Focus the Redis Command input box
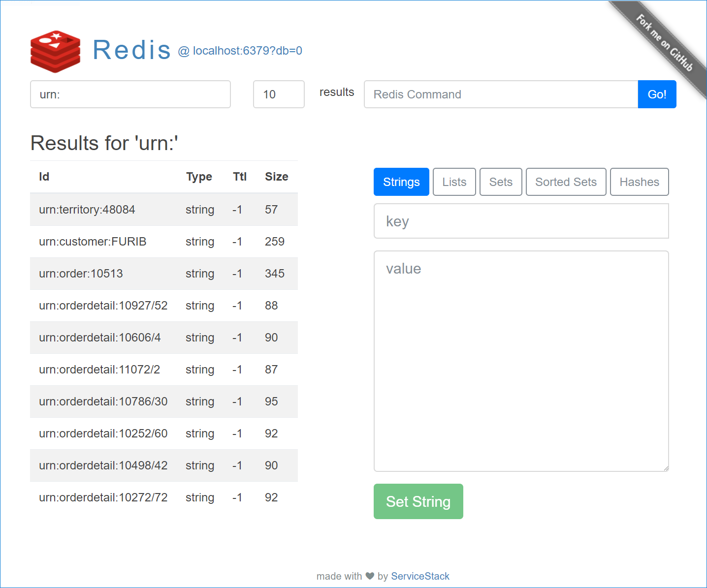707x588 pixels. [x=501, y=94]
